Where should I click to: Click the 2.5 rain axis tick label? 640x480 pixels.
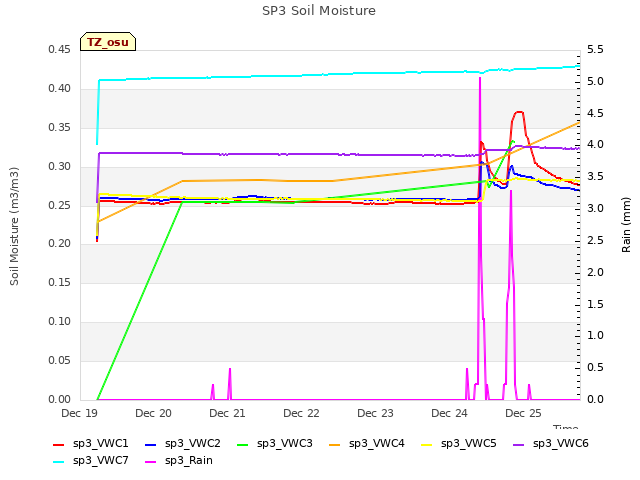click(x=595, y=240)
